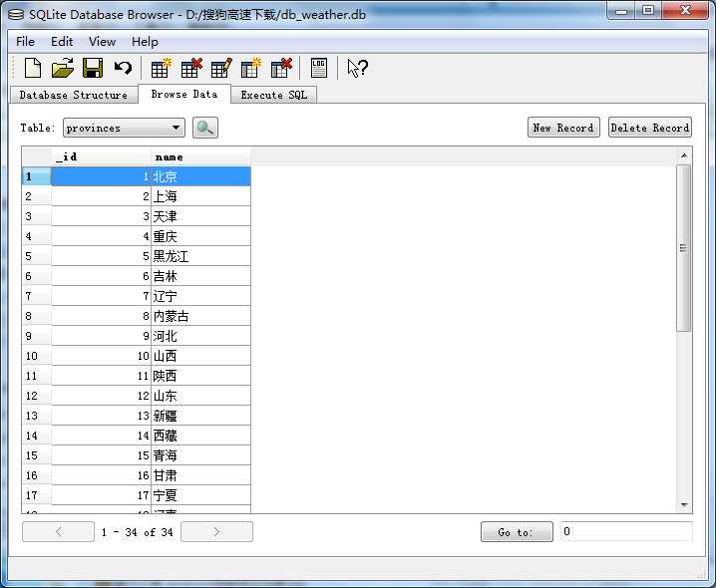
Task: Click the _id cell with value 12
Action: [101, 396]
